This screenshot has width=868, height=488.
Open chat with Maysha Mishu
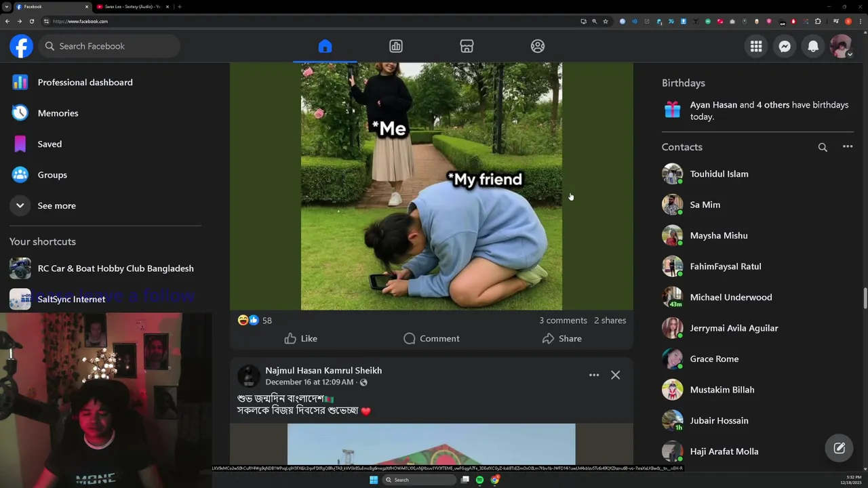coord(757,236)
